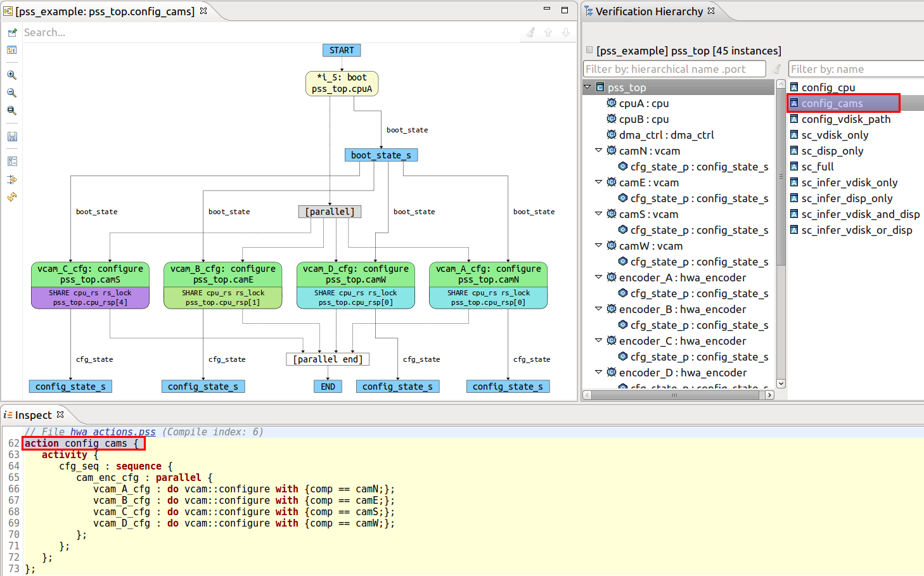Collapse the camN : vcam node
The image size is (924, 576).
click(599, 150)
